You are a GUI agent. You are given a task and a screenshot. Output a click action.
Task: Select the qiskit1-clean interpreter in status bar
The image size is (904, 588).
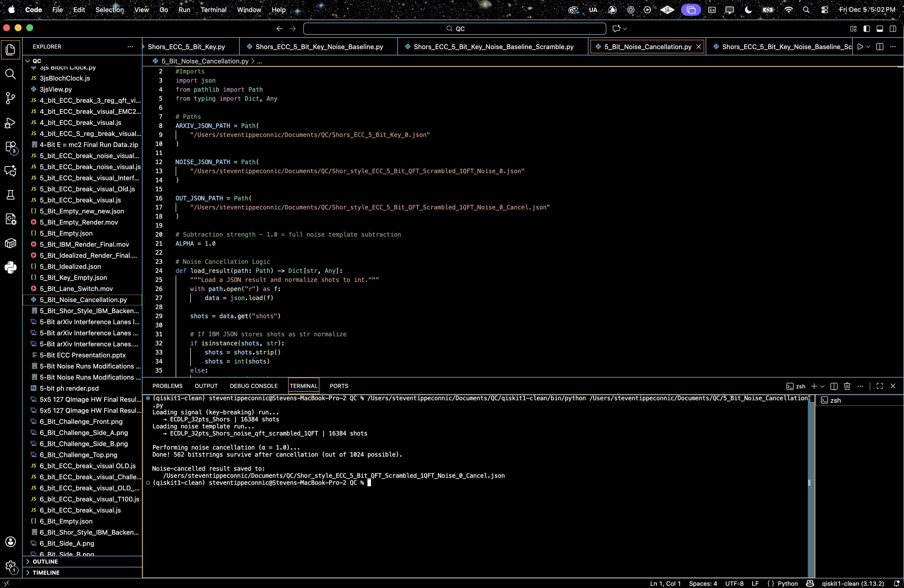tap(853, 583)
